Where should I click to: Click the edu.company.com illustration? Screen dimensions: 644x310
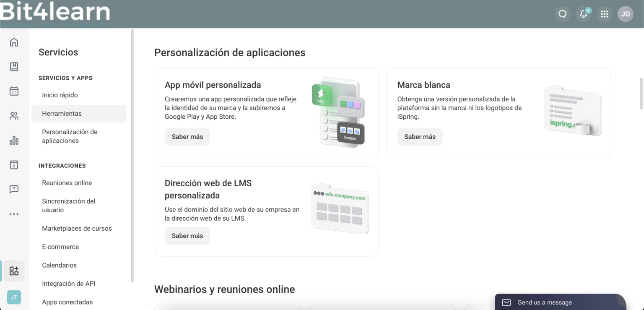coord(340,208)
